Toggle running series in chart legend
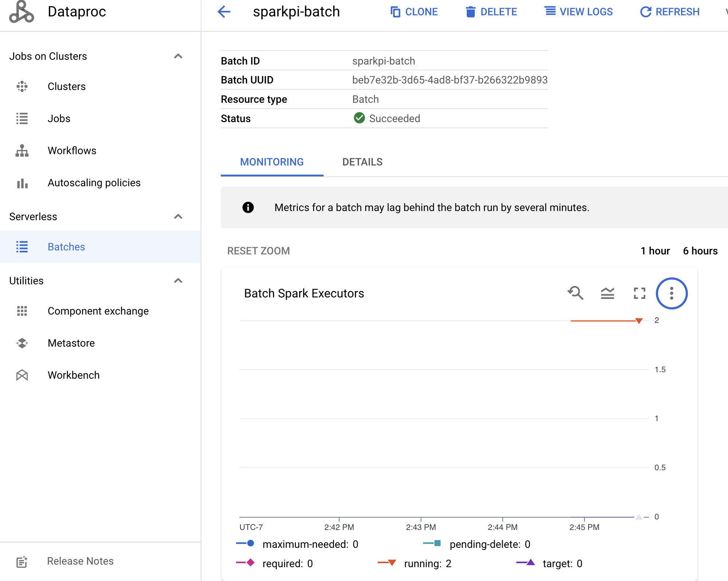728x581 pixels. (x=427, y=564)
